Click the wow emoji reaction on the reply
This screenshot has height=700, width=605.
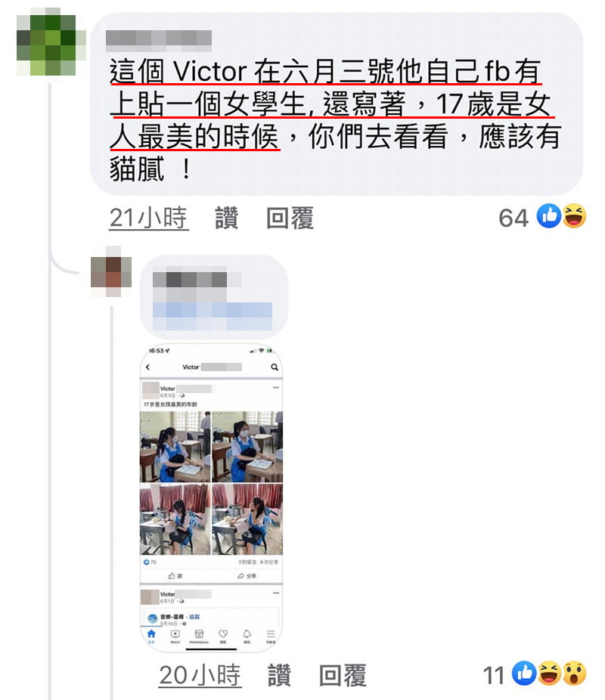tap(574, 674)
